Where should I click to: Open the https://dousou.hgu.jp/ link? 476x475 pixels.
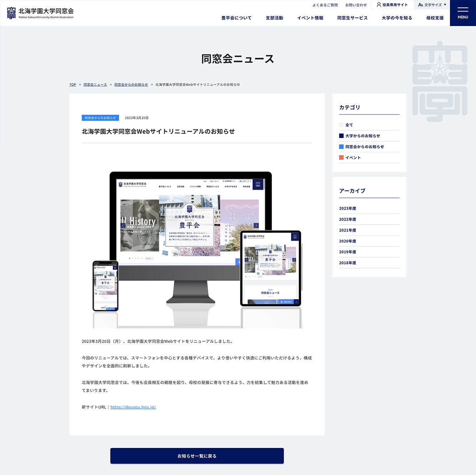[133, 407]
